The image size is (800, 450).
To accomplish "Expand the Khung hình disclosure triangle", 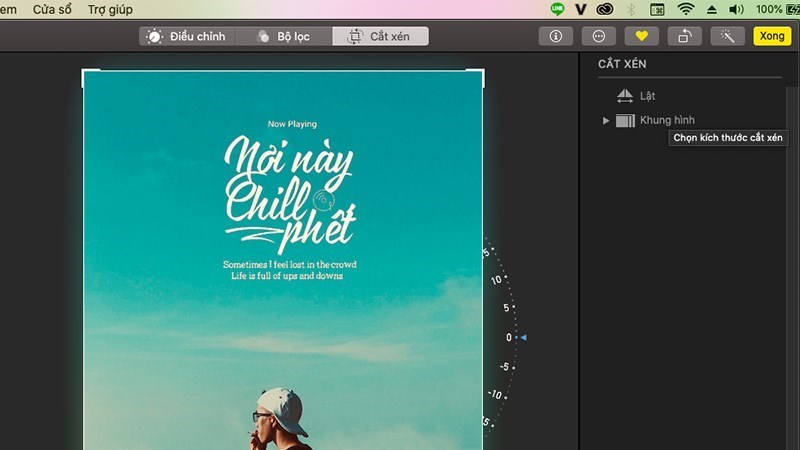I will (x=606, y=120).
